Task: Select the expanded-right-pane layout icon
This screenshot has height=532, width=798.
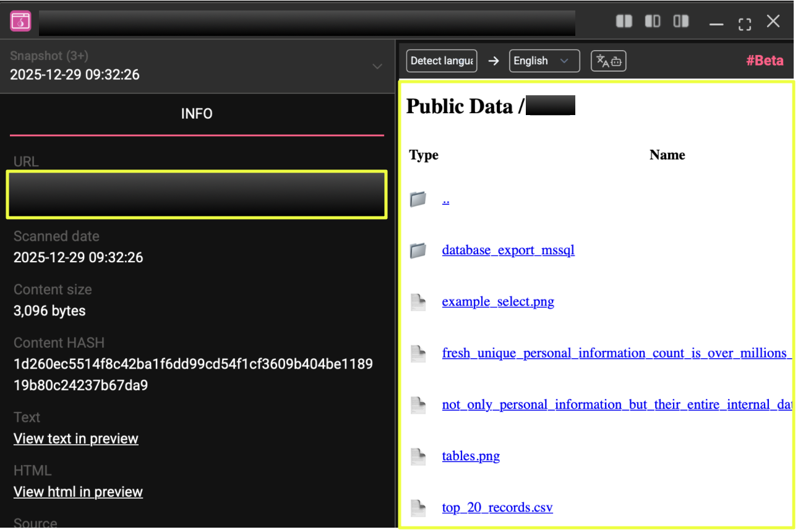Action: coord(680,20)
